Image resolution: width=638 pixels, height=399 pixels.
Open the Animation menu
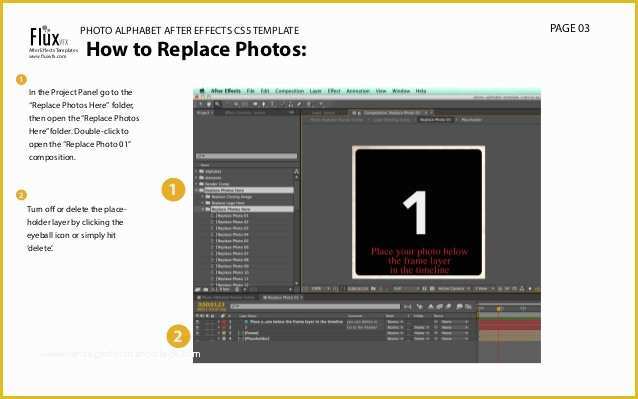point(358,91)
